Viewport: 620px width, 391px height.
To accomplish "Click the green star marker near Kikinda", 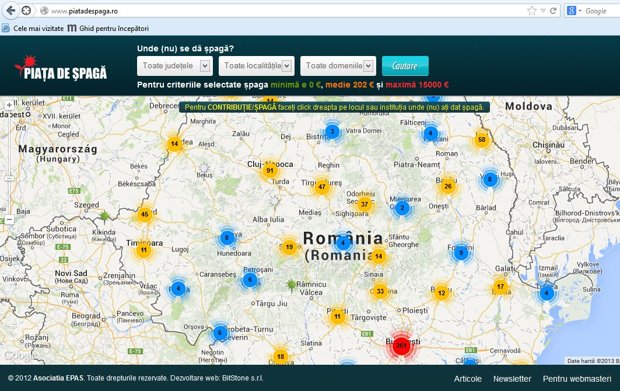I will click(x=104, y=216).
